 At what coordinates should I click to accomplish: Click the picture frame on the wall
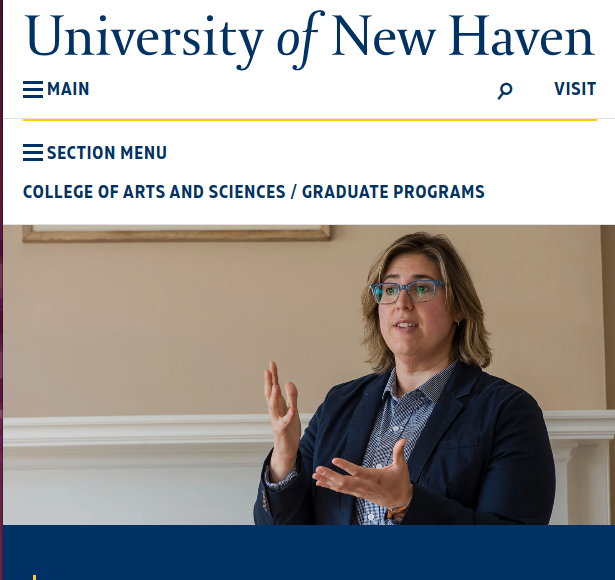[177, 233]
